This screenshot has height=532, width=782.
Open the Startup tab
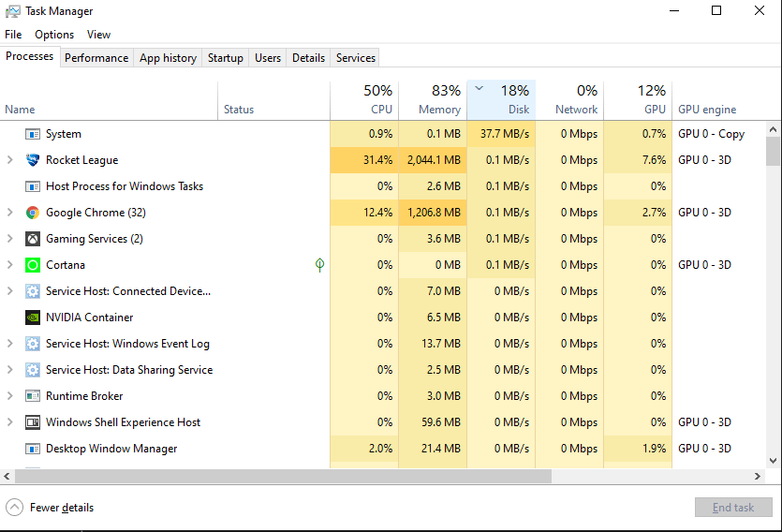point(226,58)
